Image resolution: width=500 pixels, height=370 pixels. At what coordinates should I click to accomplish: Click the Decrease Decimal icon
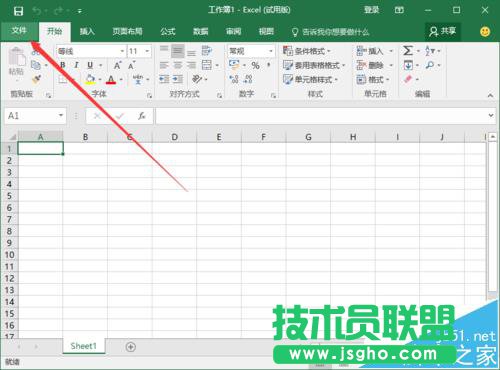pyautogui.click(x=248, y=79)
